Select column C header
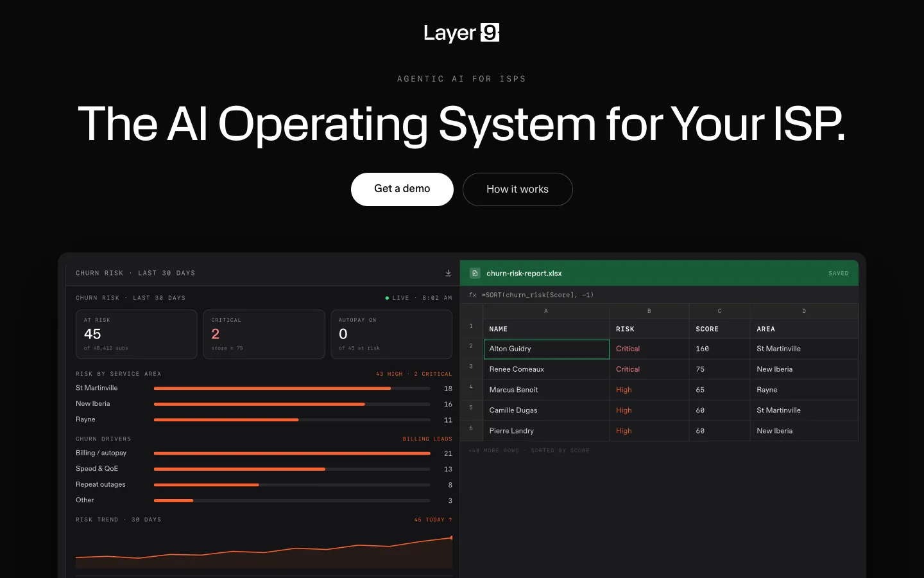Image resolution: width=924 pixels, height=578 pixels. coord(720,311)
